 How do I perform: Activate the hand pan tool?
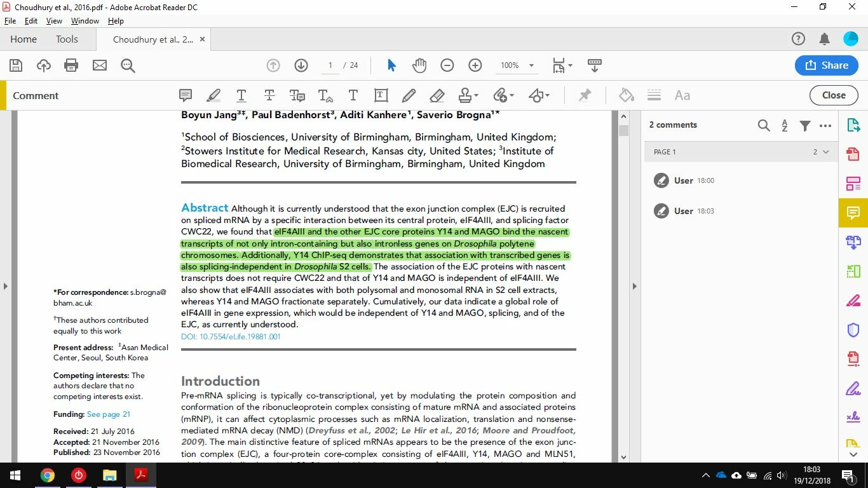(x=419, y=65)
